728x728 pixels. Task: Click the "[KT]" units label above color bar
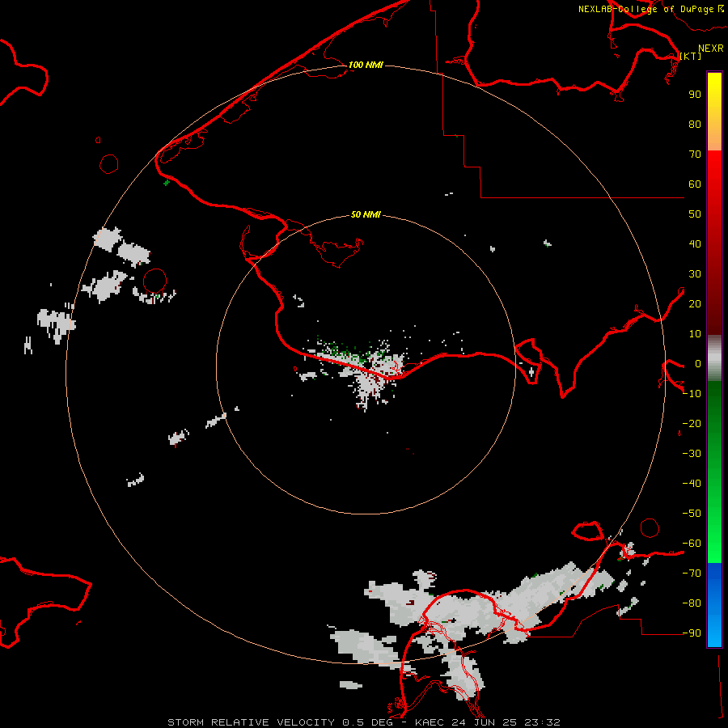(691, 56)
